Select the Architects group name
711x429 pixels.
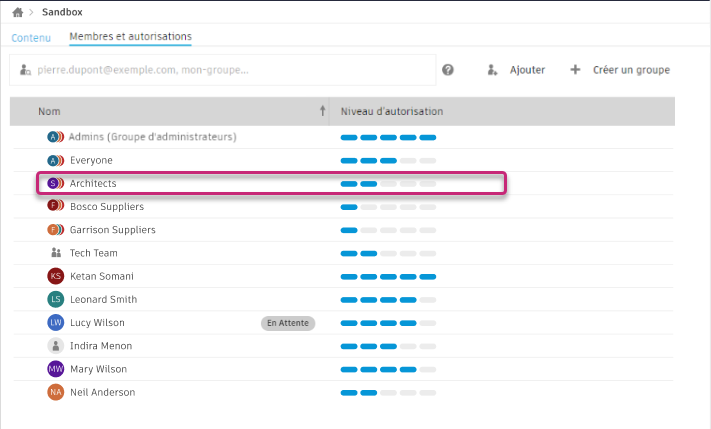pyautogui.click(x=93, y=183)
